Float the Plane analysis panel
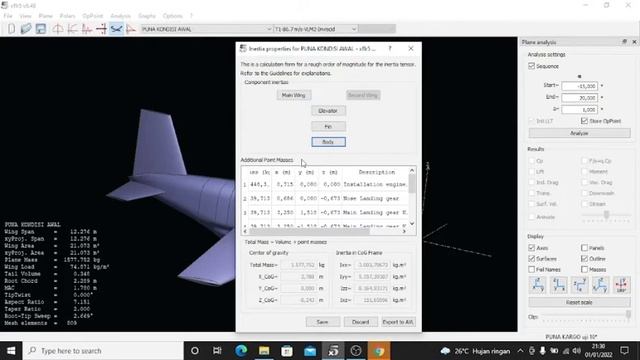Image resolution: width=640 pixels, height=360 pixels. 624,42
